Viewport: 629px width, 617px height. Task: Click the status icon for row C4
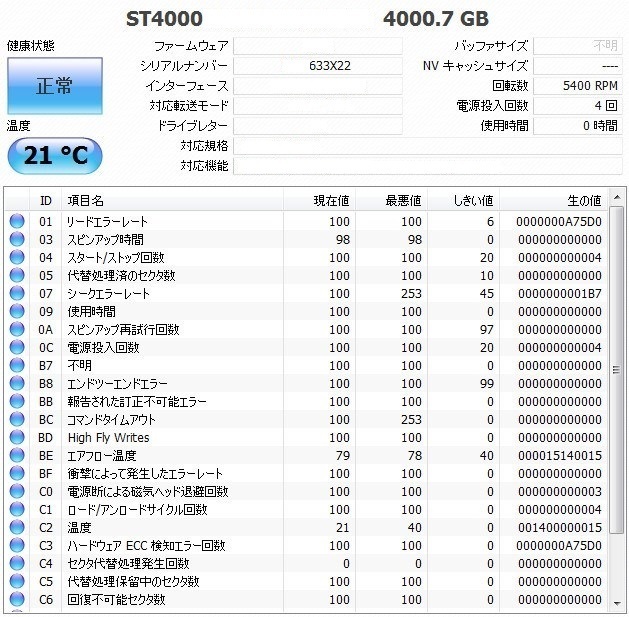(x=17, y=563)
